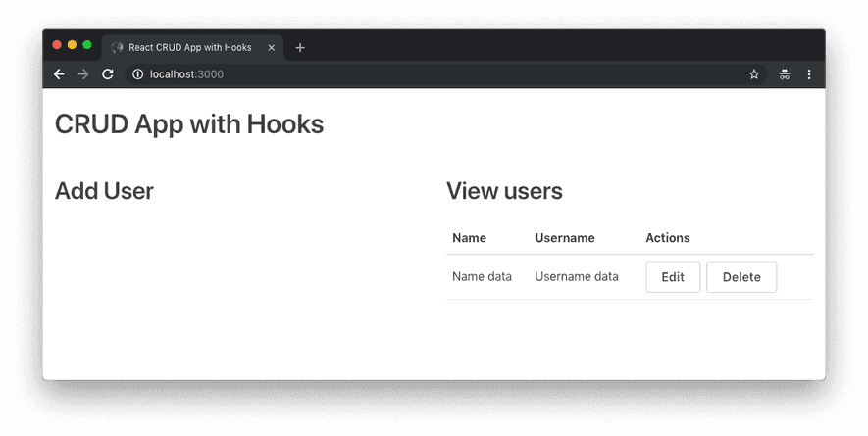Open a new tab with plus icon
868x436 pixels.
(x=300, y=48)
